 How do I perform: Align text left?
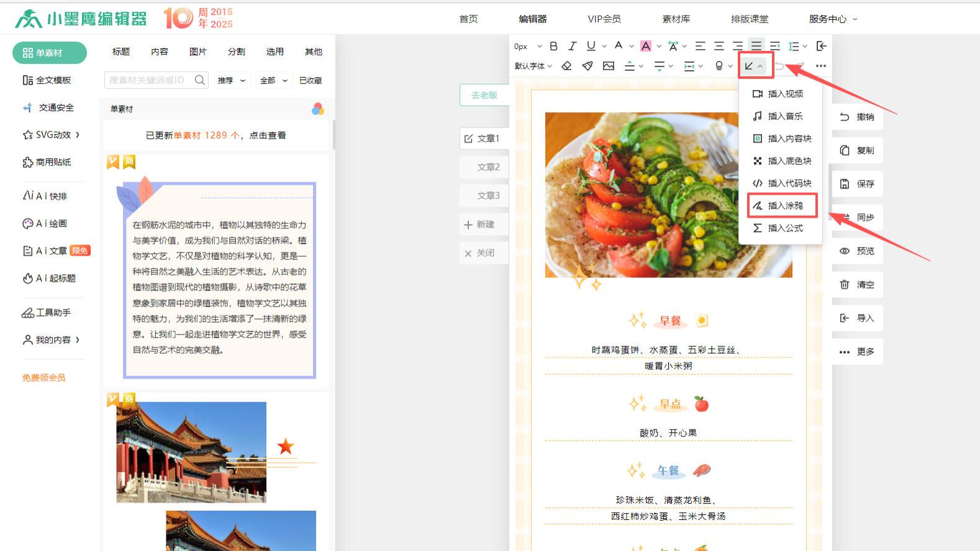700,46
